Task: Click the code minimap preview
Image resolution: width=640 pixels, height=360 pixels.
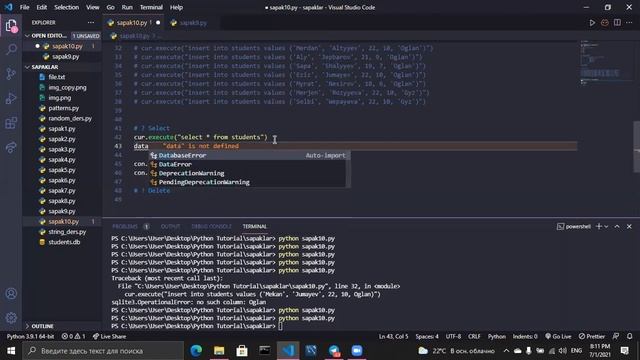Action: point(605,63)
